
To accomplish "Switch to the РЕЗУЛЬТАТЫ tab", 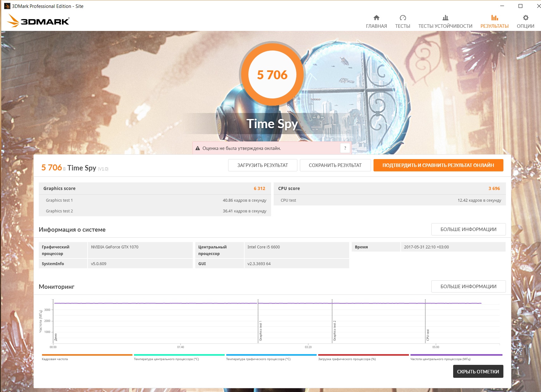I will click(495, 21).
